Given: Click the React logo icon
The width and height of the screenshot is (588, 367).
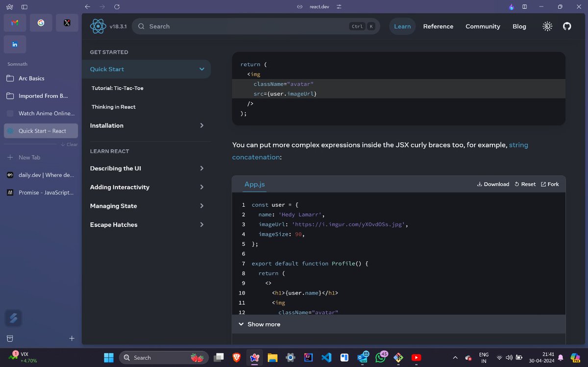Looking at the screenshot, I should 98,26.
